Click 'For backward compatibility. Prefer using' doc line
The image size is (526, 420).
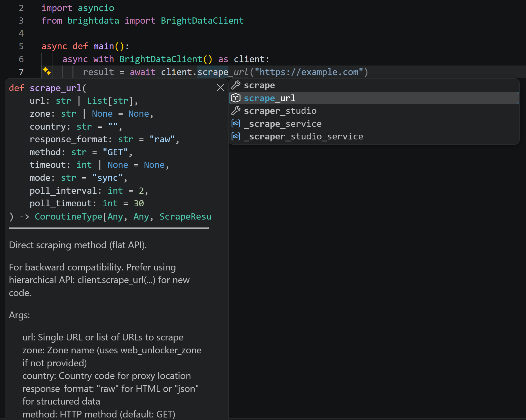coord(92,267)
